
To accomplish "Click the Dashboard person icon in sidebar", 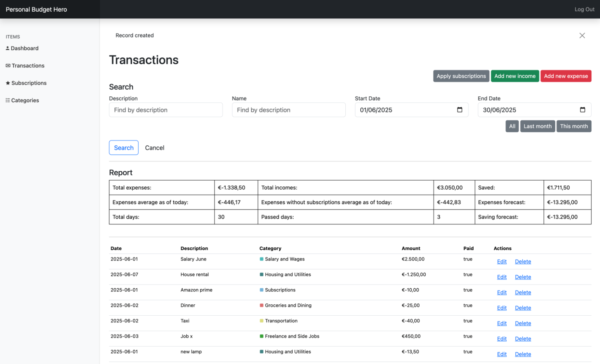I will pos(7,48).
